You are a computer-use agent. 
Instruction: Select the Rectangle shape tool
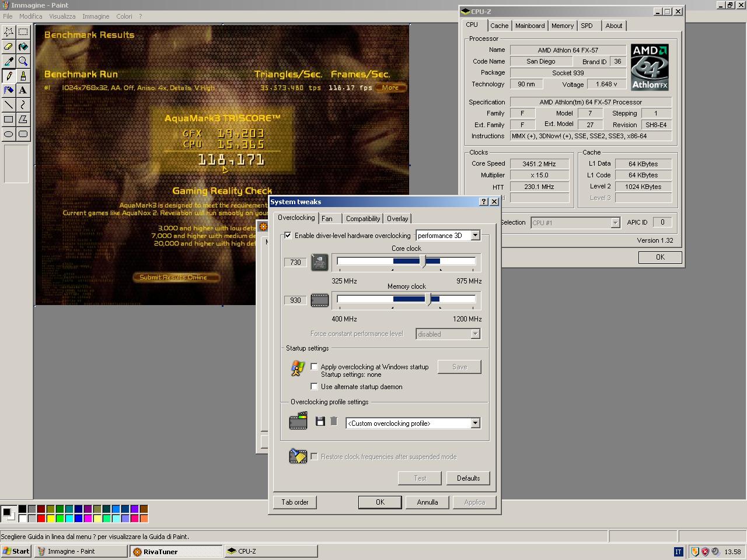[x=9, y=120]
